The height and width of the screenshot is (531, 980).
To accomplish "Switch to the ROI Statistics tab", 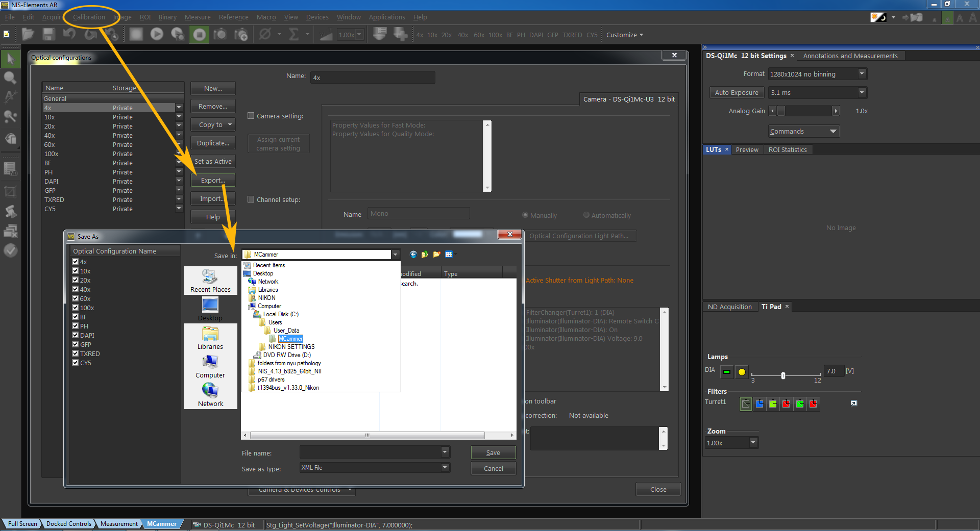I will coord(787,149).
